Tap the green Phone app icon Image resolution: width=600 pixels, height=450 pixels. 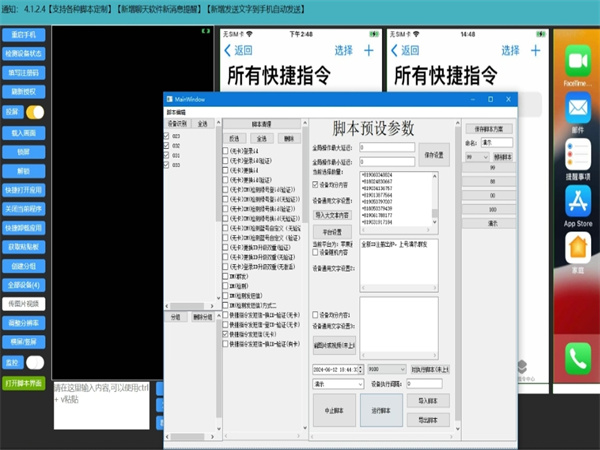tap(577, 358)
